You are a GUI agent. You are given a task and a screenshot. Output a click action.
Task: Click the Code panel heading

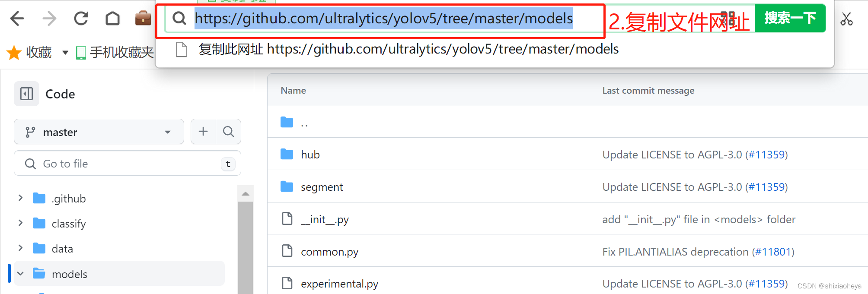pos(60,94)
